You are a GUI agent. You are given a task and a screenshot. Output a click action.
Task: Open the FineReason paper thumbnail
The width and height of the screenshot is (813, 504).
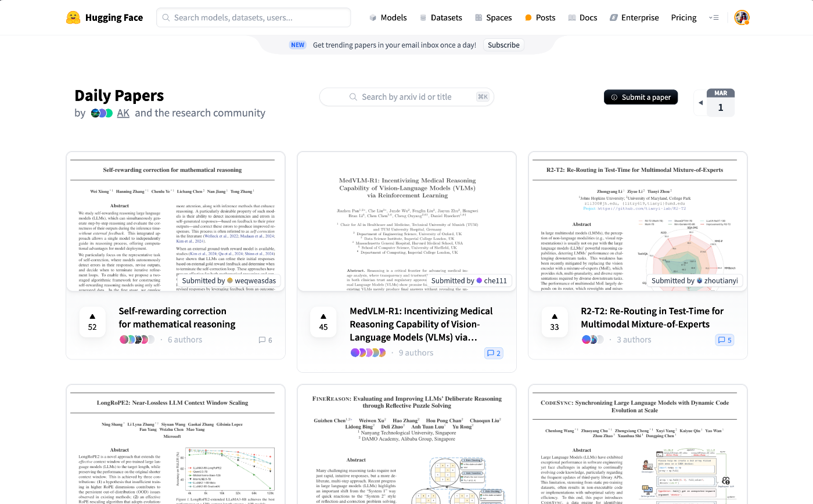click(x=406, y=444)
